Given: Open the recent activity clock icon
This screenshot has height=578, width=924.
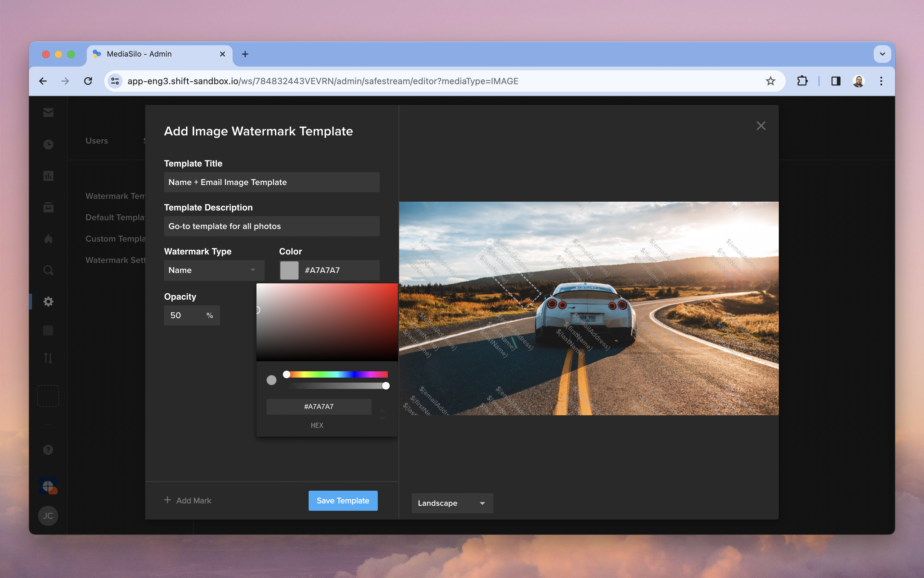Looking at the screenshot, I should pyautogui.click(x=48, y=144).
